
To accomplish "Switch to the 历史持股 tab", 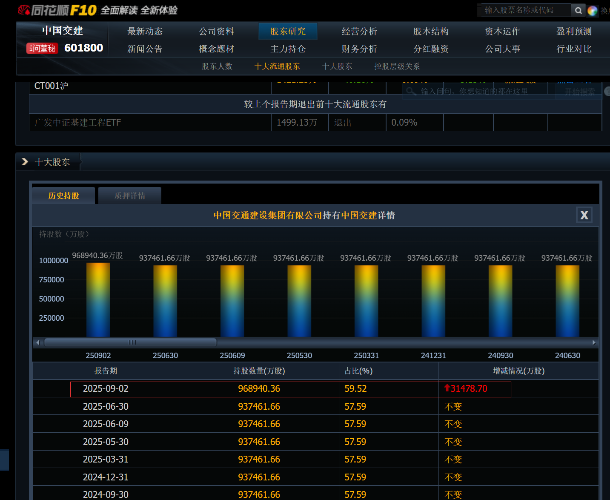I will coord(63,196).
